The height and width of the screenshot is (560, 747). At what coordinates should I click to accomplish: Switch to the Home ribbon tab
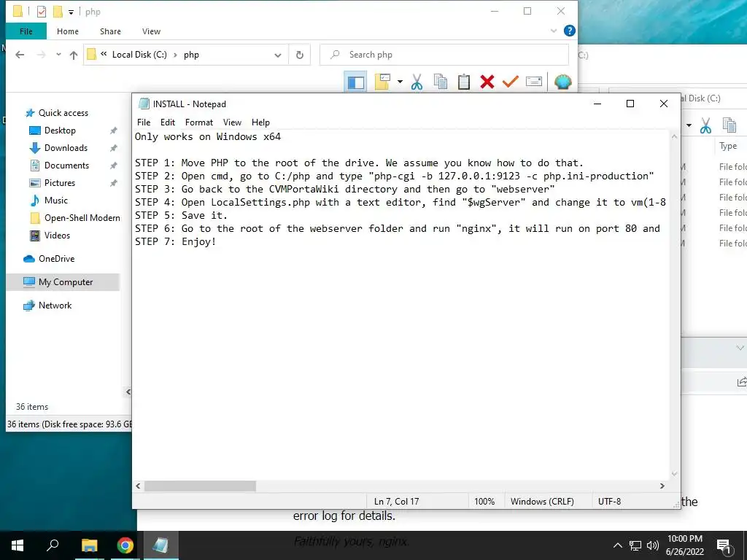tap(68, 31)
